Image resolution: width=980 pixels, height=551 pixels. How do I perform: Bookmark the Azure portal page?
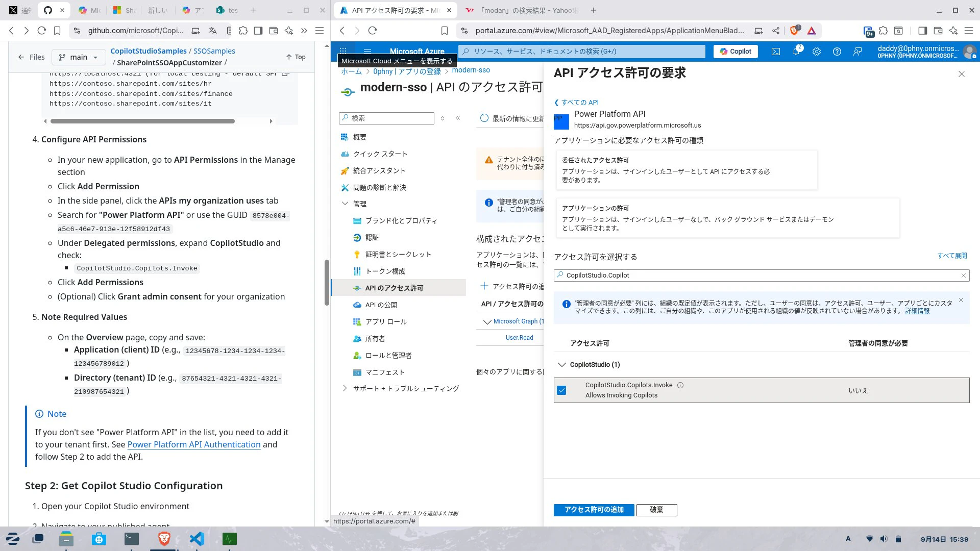point(445,31)
